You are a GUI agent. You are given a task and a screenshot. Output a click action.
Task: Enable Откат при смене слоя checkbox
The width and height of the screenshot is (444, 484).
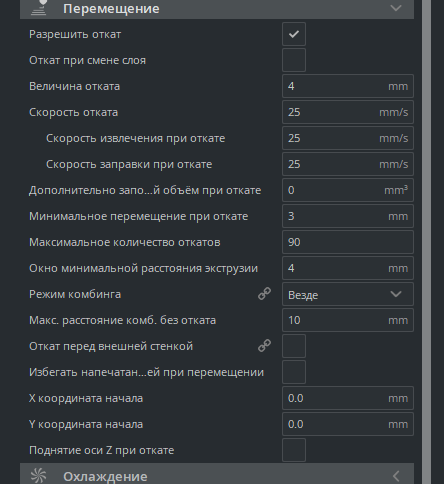(x=294, y=60)
